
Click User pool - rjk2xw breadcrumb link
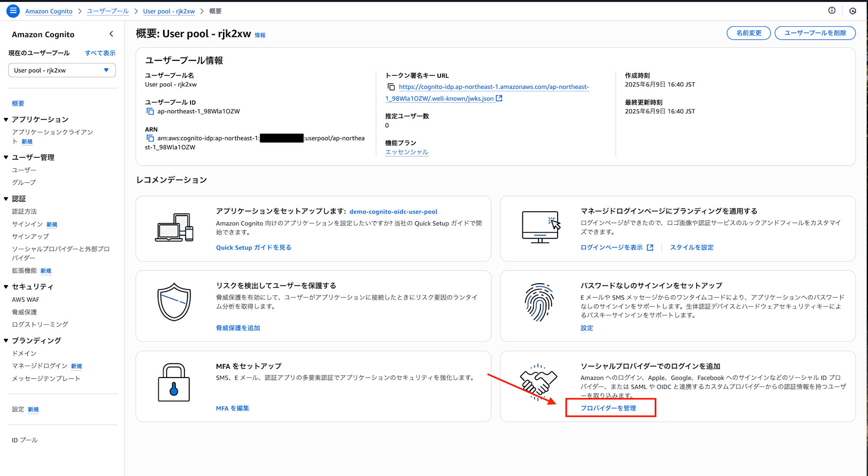169,11
